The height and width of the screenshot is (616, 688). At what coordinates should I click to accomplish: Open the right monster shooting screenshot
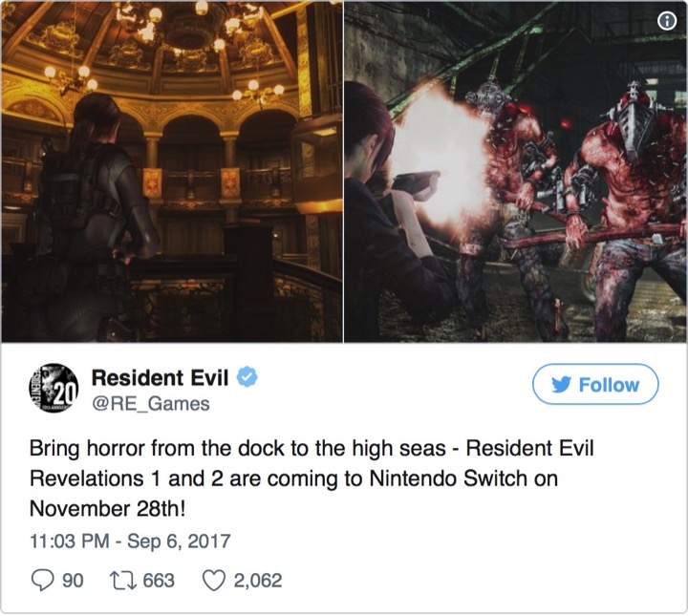(x=515, y=171)
